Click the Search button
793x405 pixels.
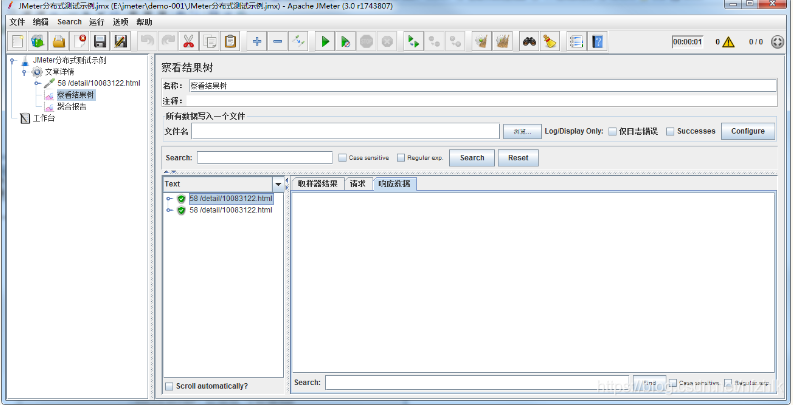pos(472,158)
